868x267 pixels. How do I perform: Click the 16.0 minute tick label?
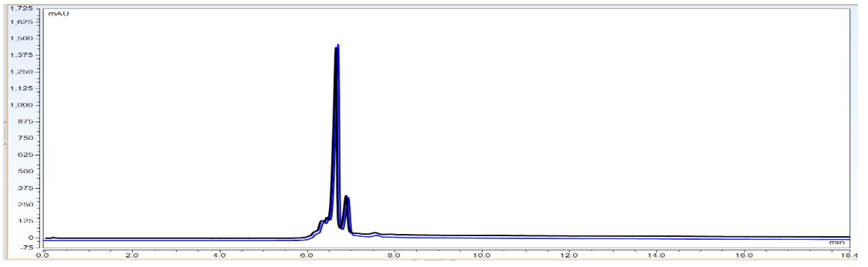(744, 255)
